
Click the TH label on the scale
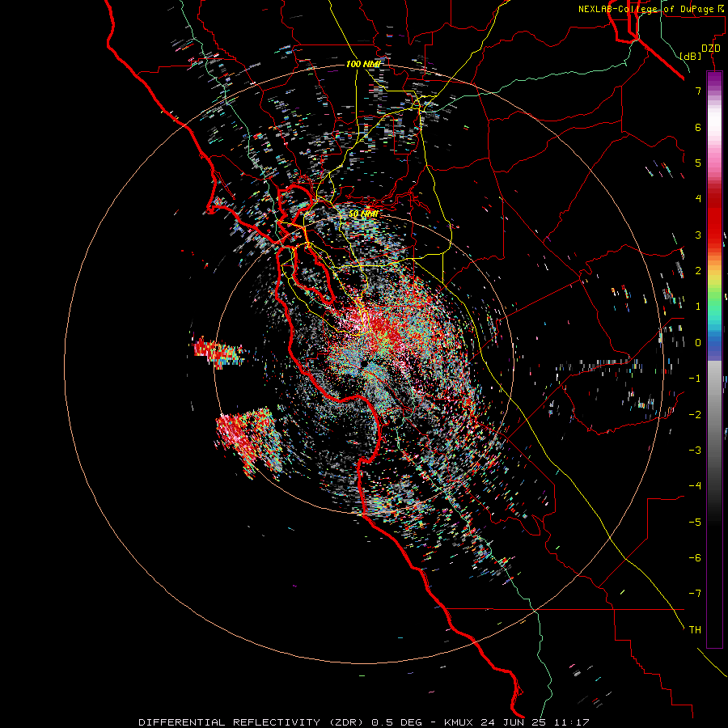(x=695, y=629)
